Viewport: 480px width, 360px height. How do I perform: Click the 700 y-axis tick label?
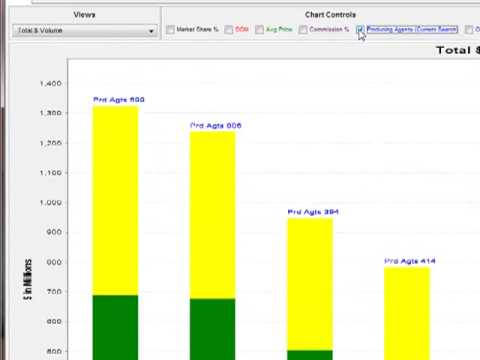pyautogui.click(x=54, y=292)
